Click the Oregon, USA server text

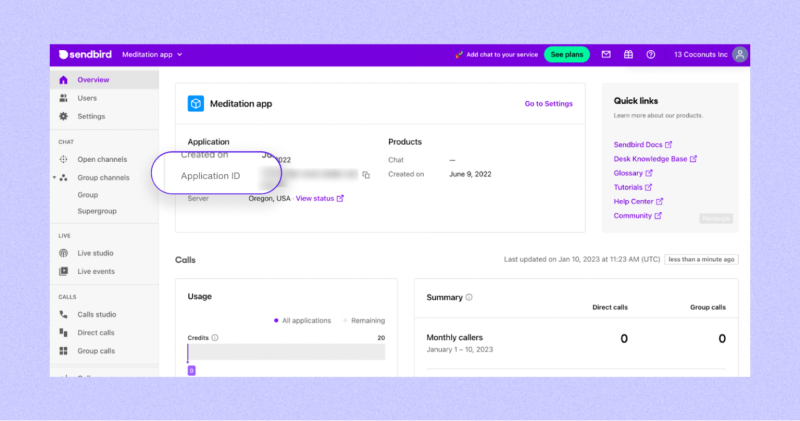point(269,199)
